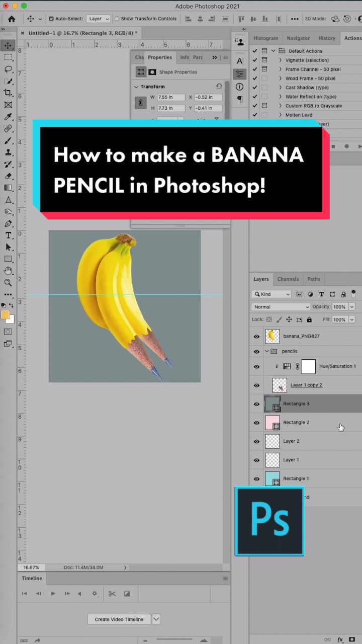The width and height of the screenshot is (362, 644).
Task: Select the Frame tool
Action: coord(8,105)
